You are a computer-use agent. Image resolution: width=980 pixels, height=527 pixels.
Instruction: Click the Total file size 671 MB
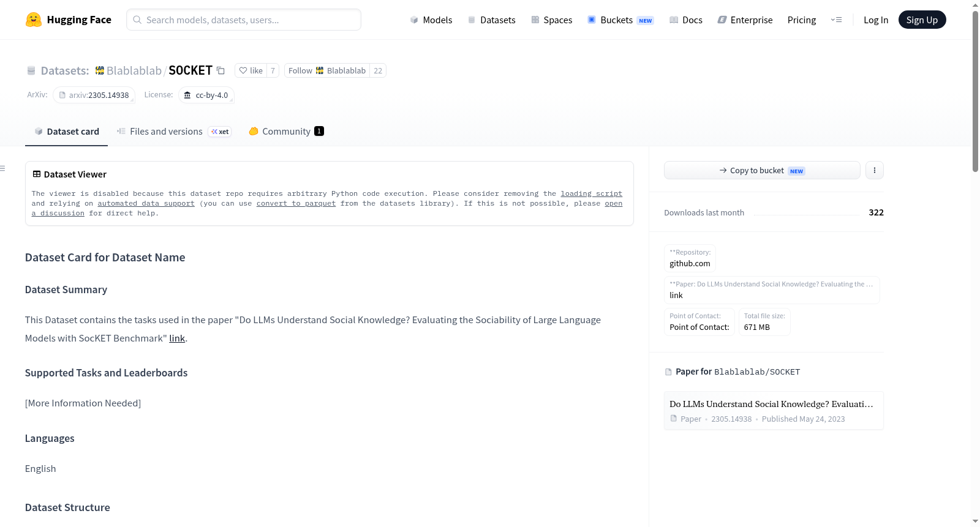point(764,322)
